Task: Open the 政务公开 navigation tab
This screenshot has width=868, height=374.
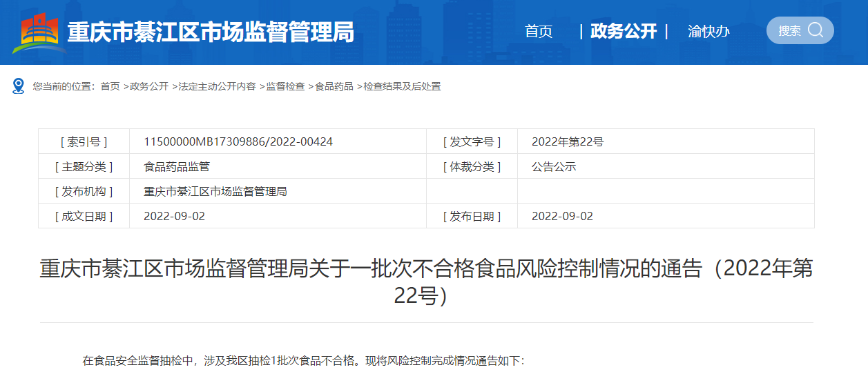Action: [624, 31]
